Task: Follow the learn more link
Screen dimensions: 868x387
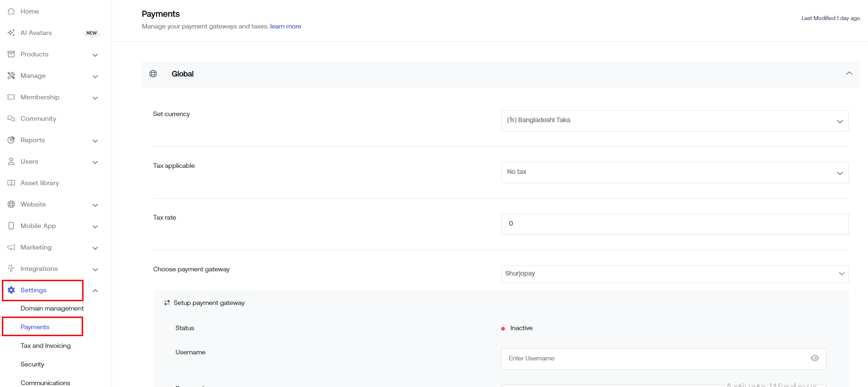Action: pyautogui.click(x=286, y=26)
